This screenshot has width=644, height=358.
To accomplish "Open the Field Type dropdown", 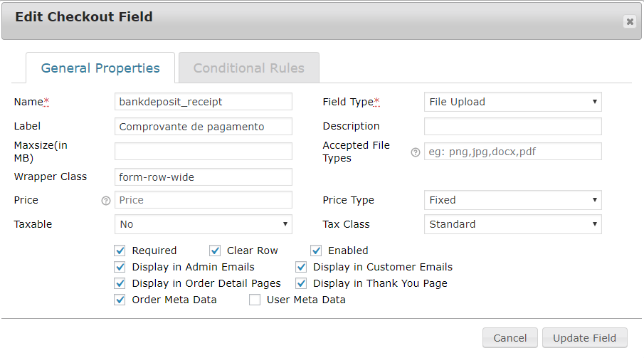I will point(512,102).
